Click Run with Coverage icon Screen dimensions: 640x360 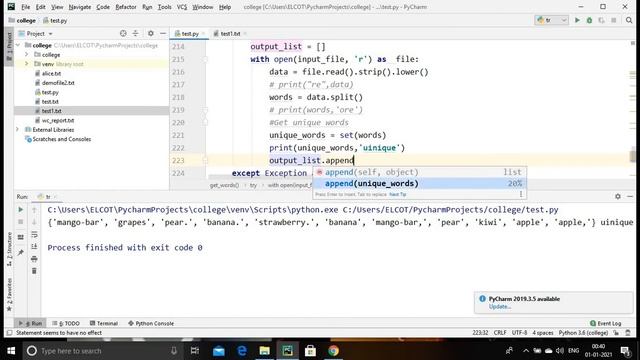(601, 20)
